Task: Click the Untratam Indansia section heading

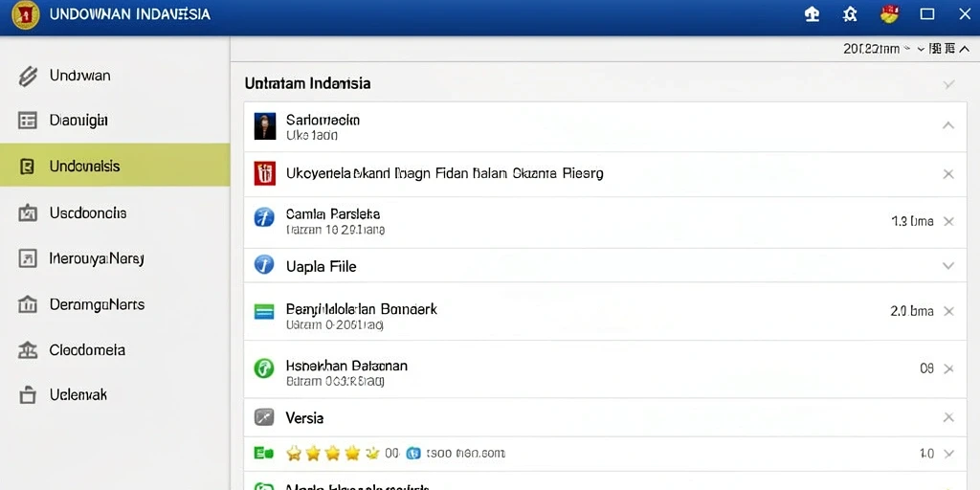Action: tap(307, 83)
